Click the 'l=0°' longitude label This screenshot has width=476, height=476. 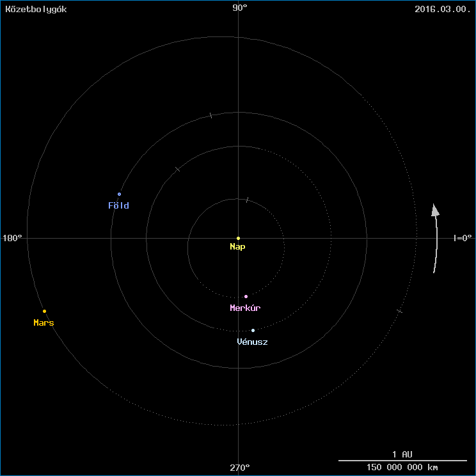463,238
